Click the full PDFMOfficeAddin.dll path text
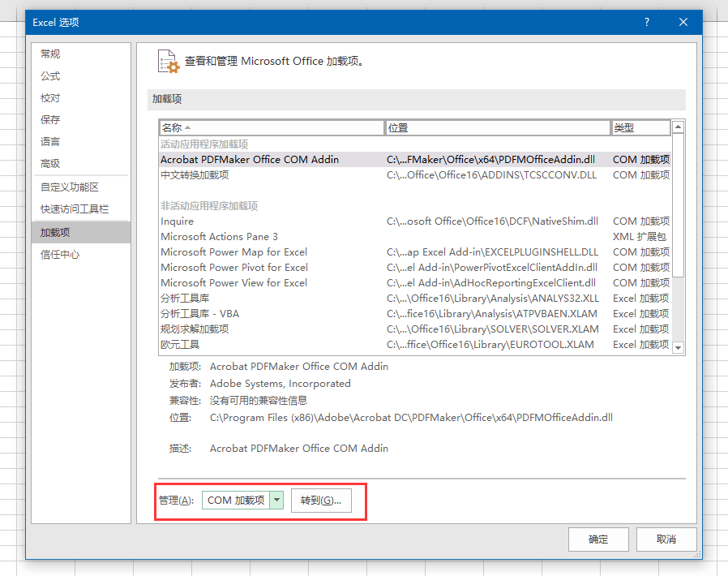Image resolution: width=728 pixels, height=576 pixels. [x=411, y=418]
